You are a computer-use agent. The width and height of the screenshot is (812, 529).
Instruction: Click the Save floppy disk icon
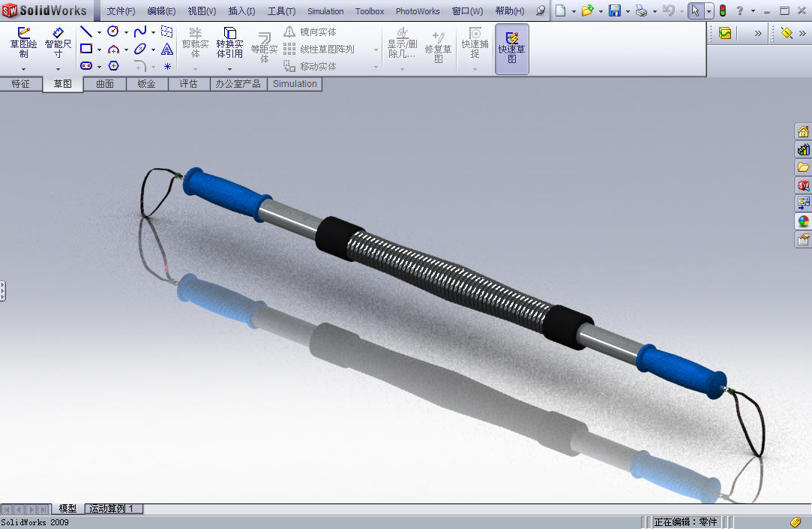click(614, 11)
